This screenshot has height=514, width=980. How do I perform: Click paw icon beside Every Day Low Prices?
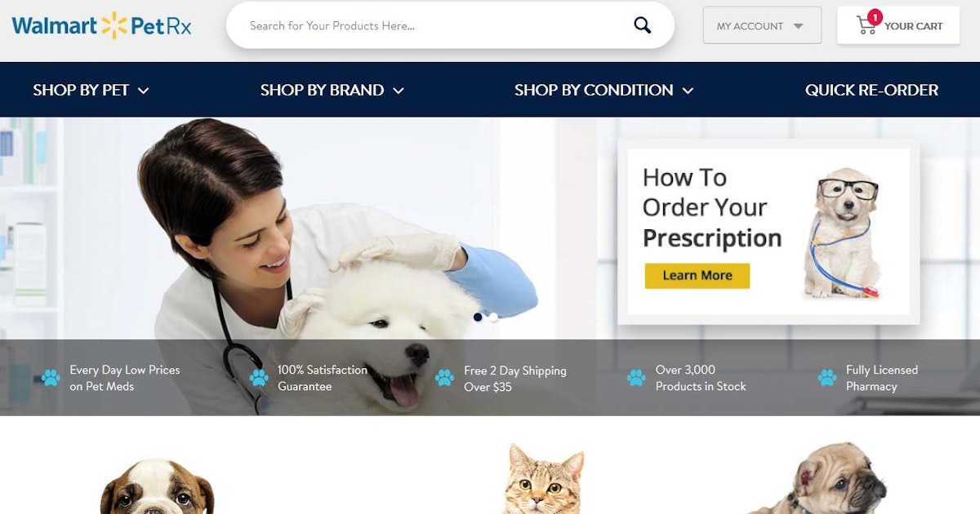click(x=51, y=378)
